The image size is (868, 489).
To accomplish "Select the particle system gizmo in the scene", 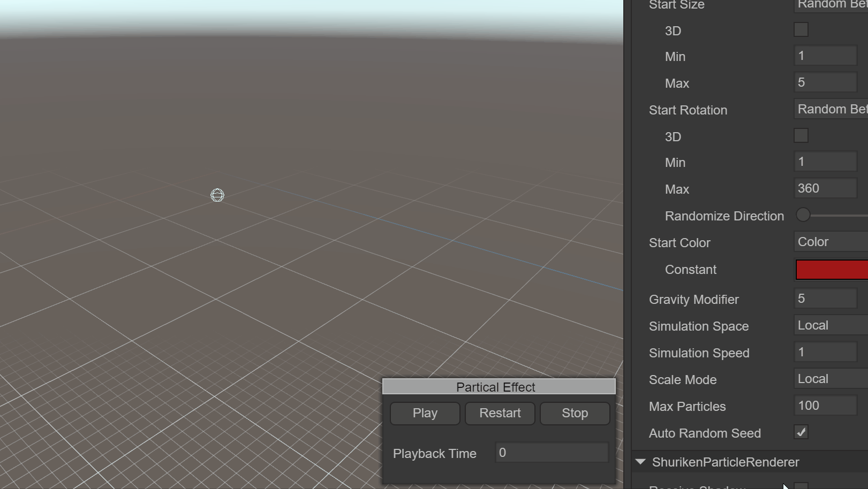I will pyautogui.click(x=217, y=195).
